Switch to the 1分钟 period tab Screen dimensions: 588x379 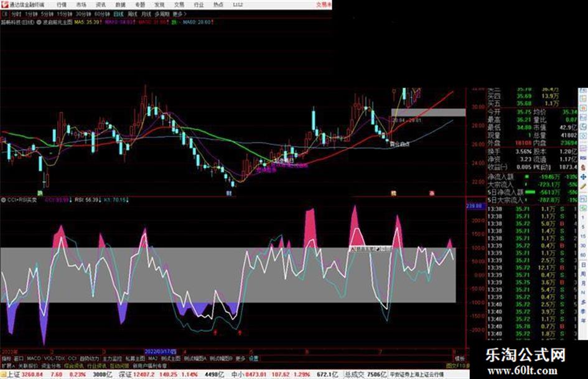[31, 14]
